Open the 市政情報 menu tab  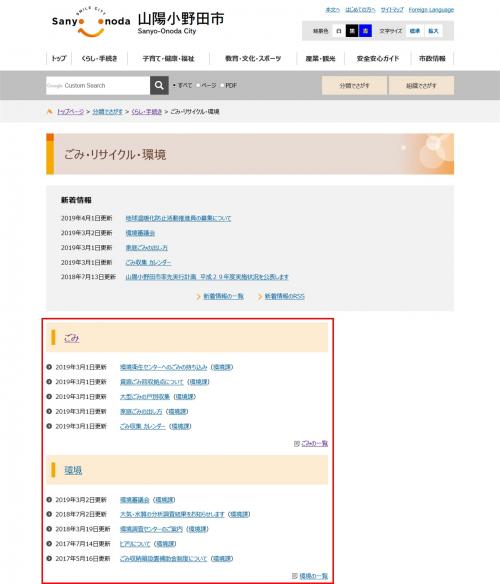pos(432,58)
